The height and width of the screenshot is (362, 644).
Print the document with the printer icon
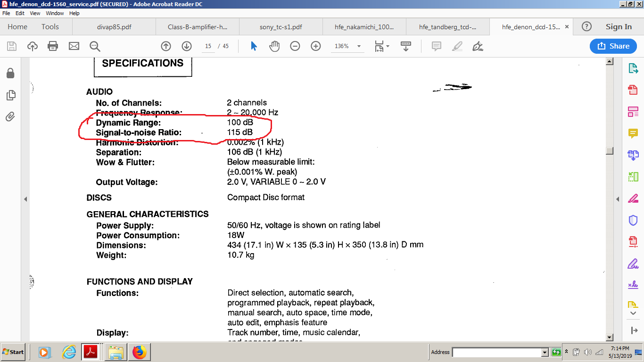coord(53,46)
